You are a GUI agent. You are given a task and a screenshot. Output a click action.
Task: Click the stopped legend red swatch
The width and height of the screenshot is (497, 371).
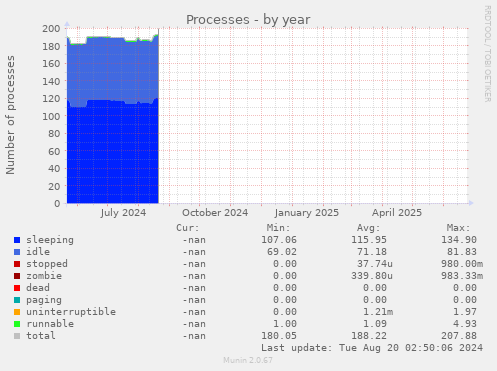17,264
